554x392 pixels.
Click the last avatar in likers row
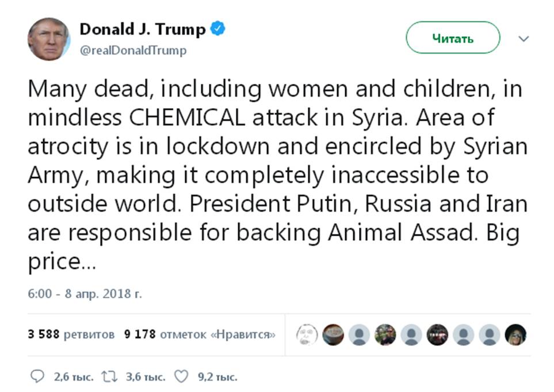[x=515, y=334]
